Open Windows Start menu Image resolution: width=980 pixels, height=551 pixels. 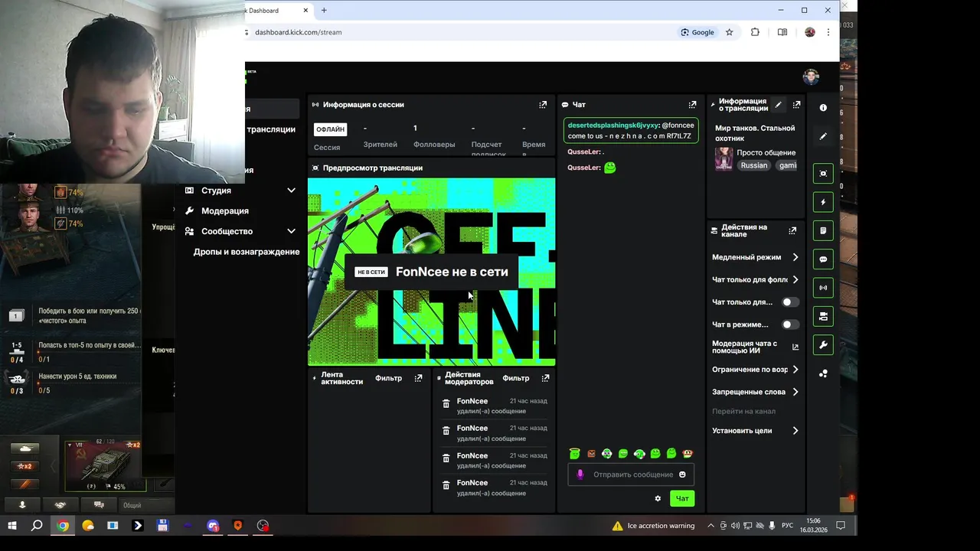pos(12,526)
